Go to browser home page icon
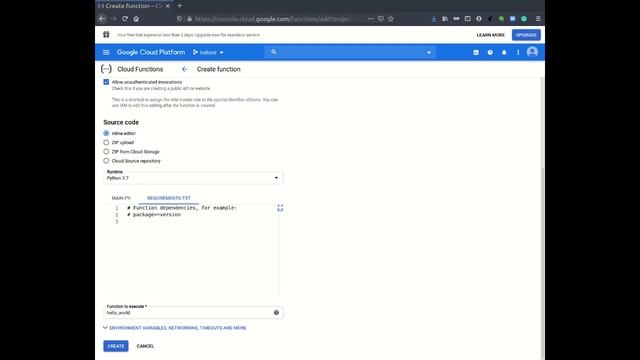640x360 pixels. (136, 19)
